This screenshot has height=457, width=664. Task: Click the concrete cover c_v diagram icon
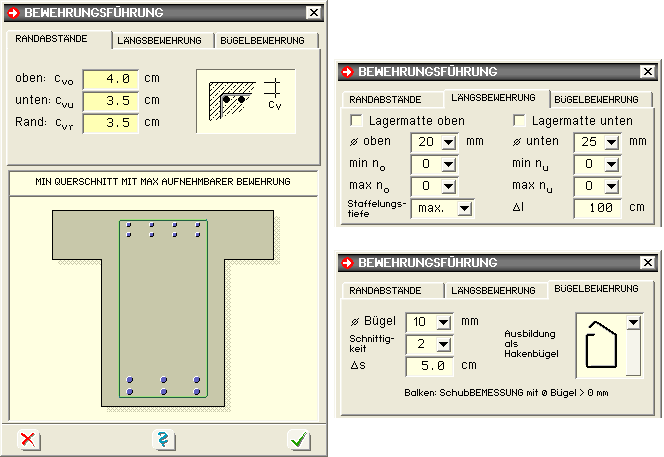coord(245,100)
